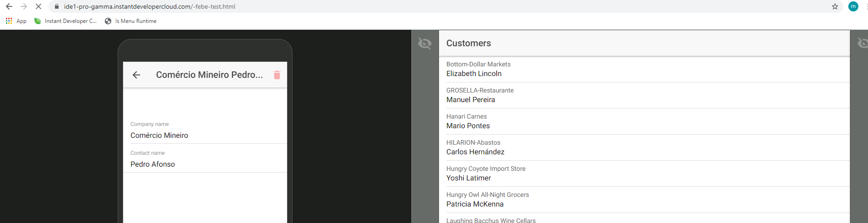
Task: Select GROSELLA-Restaurante row
Action: coord(644,95)
